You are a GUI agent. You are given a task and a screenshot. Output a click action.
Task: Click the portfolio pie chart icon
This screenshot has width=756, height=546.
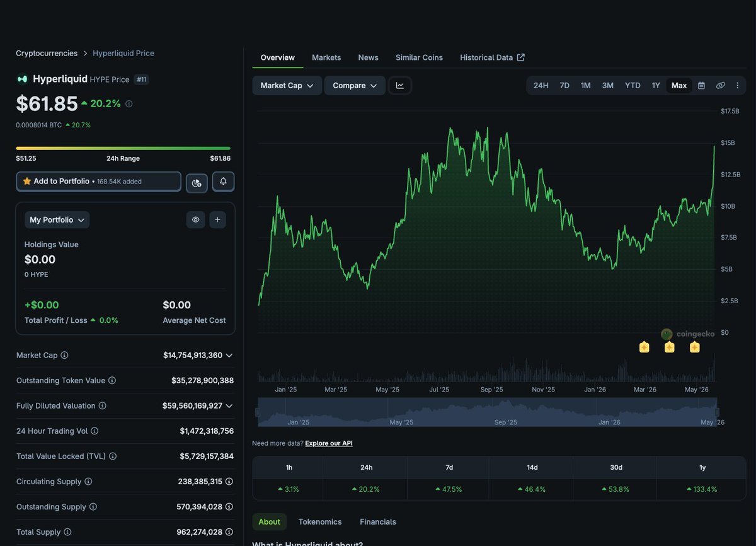pyautogui.click(x=197, y=183)
